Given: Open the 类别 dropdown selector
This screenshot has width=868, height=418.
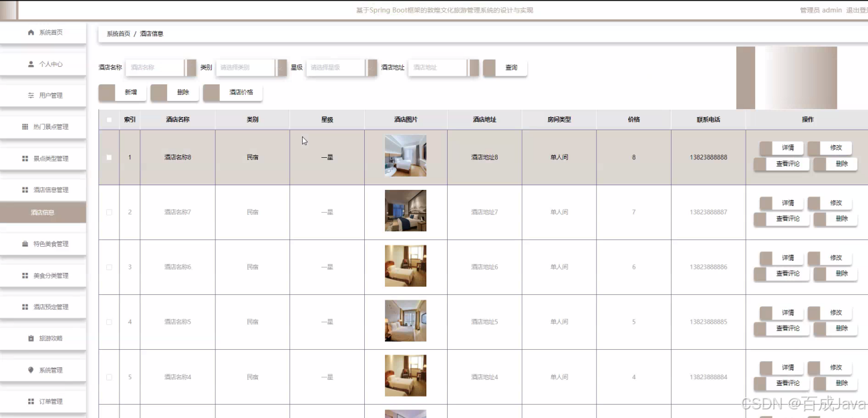Looking at the screenshot, I should tap(251, 68).
